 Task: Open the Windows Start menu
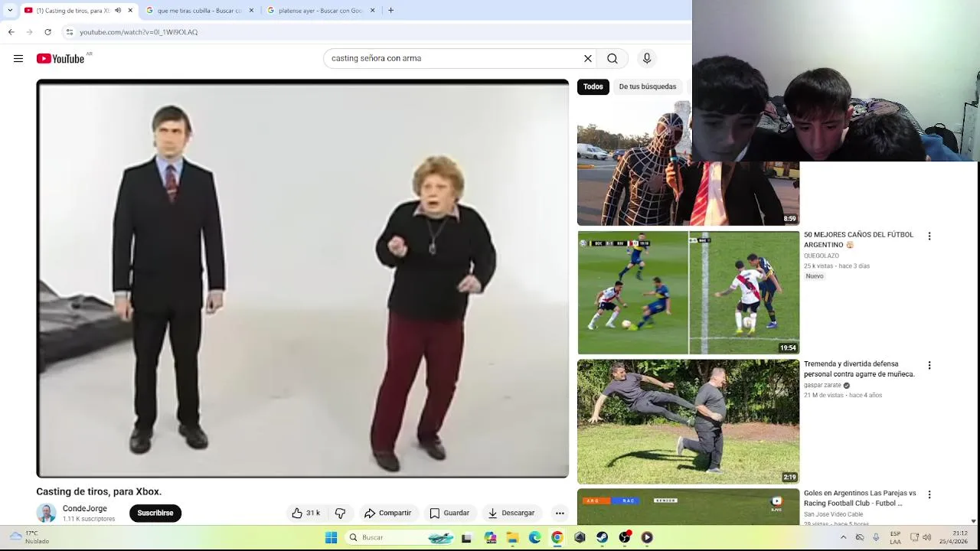(x=331, y=537)
